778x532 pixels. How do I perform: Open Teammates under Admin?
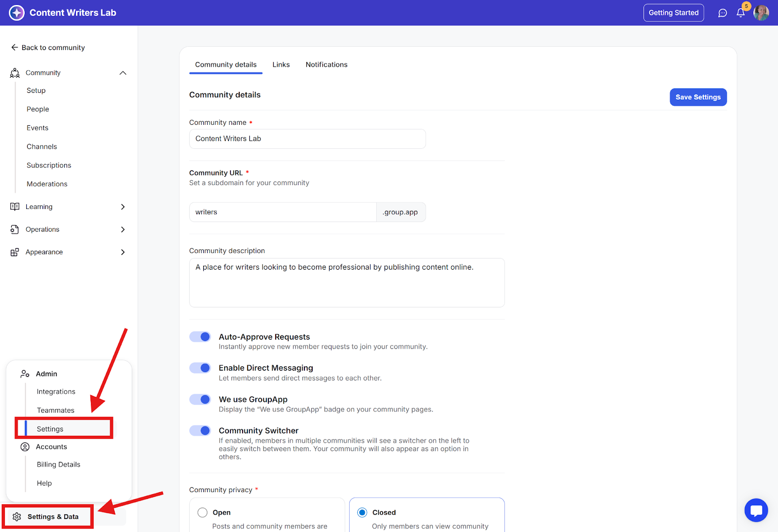(55, 411)
